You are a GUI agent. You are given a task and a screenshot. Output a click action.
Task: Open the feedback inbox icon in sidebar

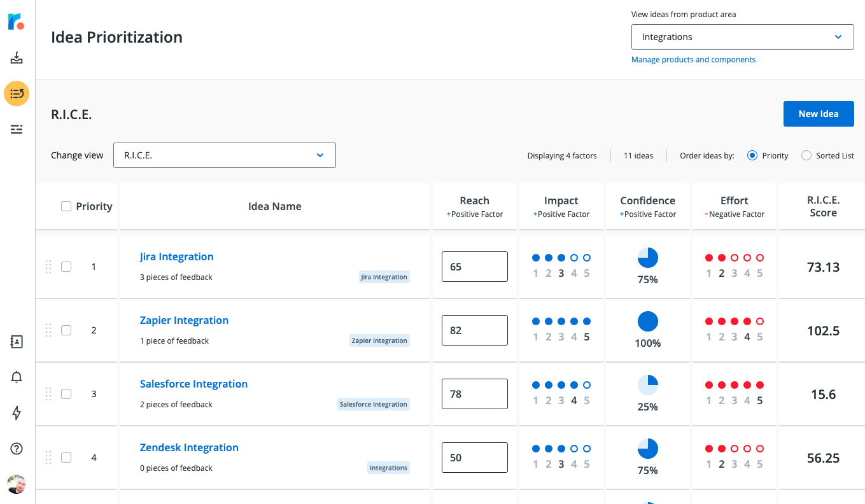coord(17,59)
